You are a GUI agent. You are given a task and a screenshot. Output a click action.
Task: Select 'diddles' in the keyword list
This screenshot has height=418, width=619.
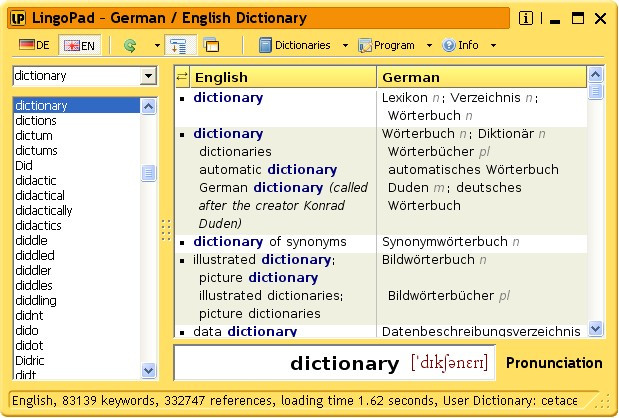click(77, 285)
